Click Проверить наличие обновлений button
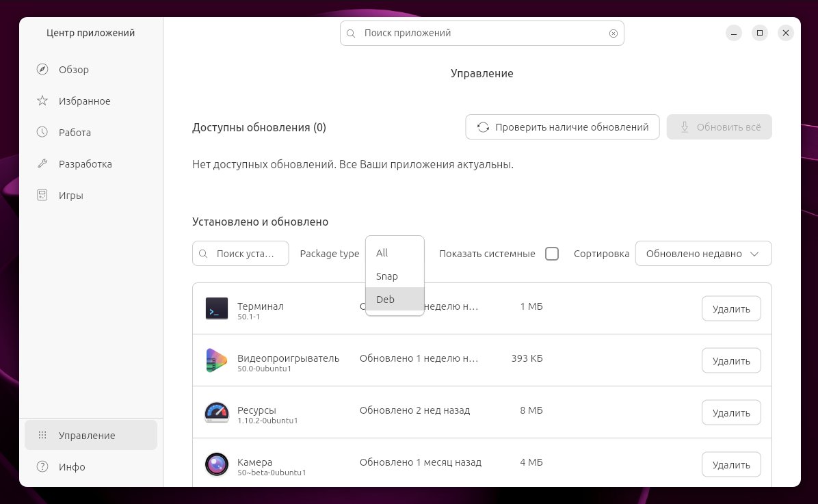This screenshot has height=504, width=818. click(x=562, y=127)
